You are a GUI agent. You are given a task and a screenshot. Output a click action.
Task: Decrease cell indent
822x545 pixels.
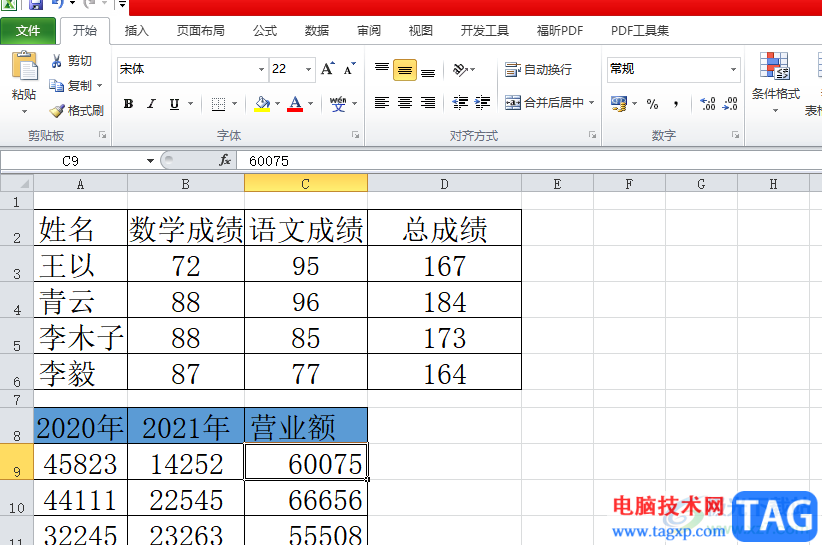[460, 103]
